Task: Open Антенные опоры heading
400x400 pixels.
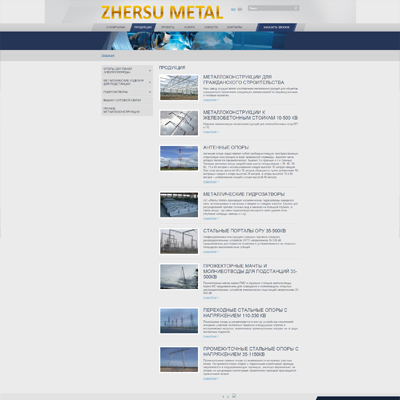Action: pos(226,147)
